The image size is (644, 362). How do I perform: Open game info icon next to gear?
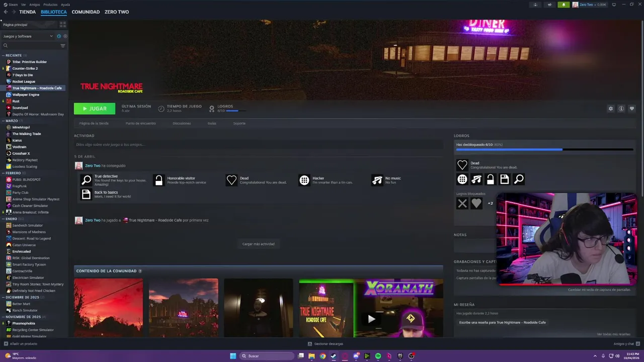(621, 109)
